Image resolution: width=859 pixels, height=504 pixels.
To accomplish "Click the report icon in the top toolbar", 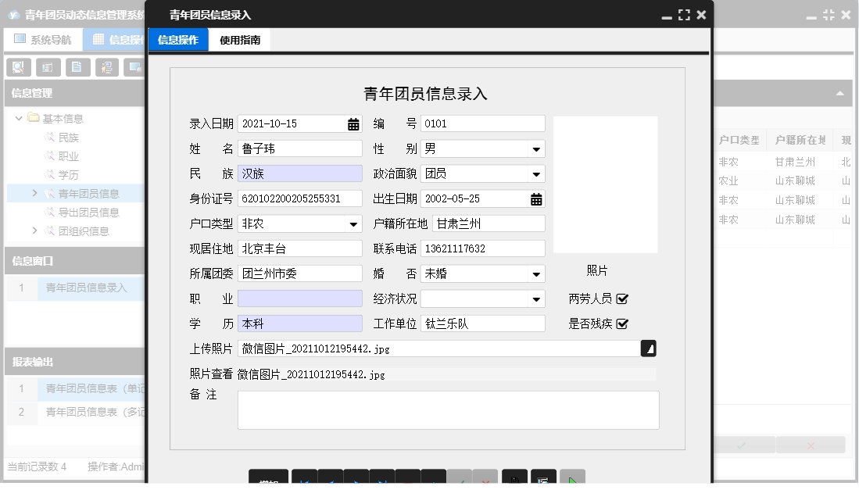I will 48,68.
